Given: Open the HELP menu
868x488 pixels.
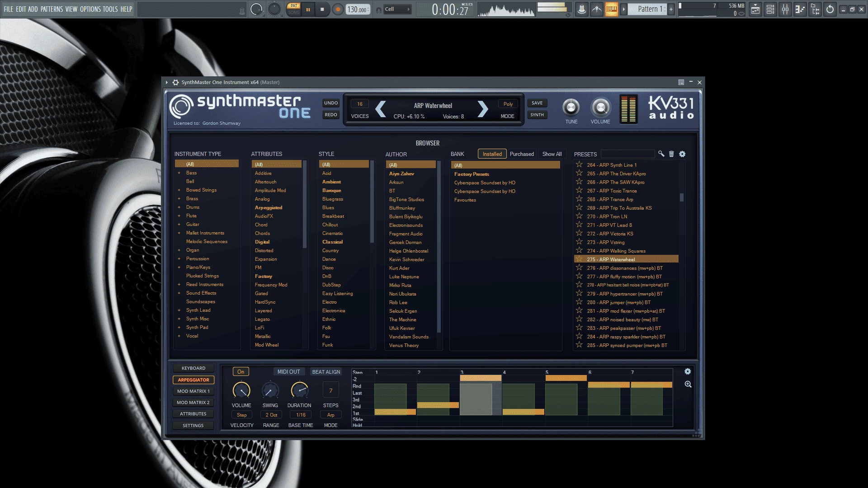Looking at the screenshot, I should click(126, 9).
